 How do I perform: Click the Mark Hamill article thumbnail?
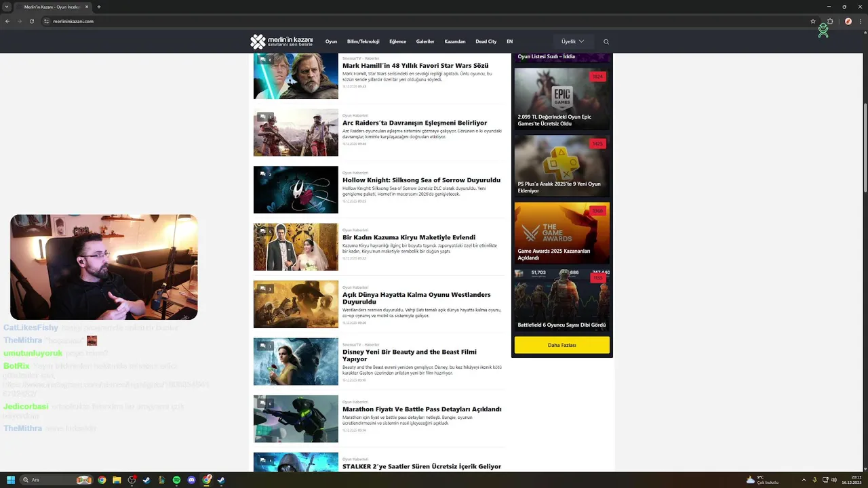coord(296,76)
